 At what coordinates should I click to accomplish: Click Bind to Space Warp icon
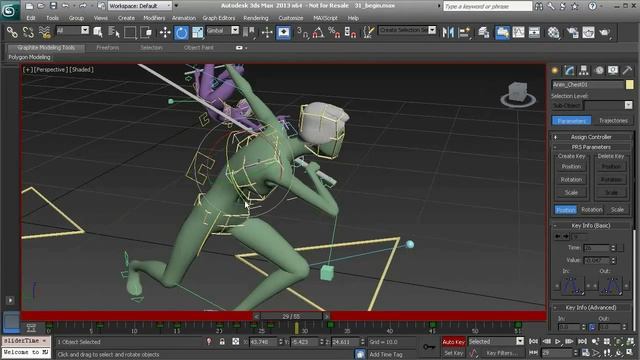[44, 32]
